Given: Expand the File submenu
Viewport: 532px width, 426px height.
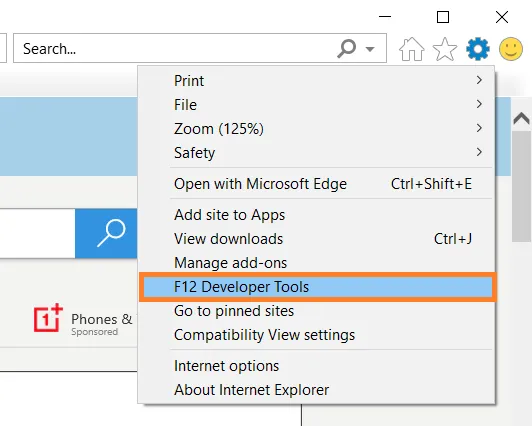Looking at the screenshot, I should (x=317, y=104).
